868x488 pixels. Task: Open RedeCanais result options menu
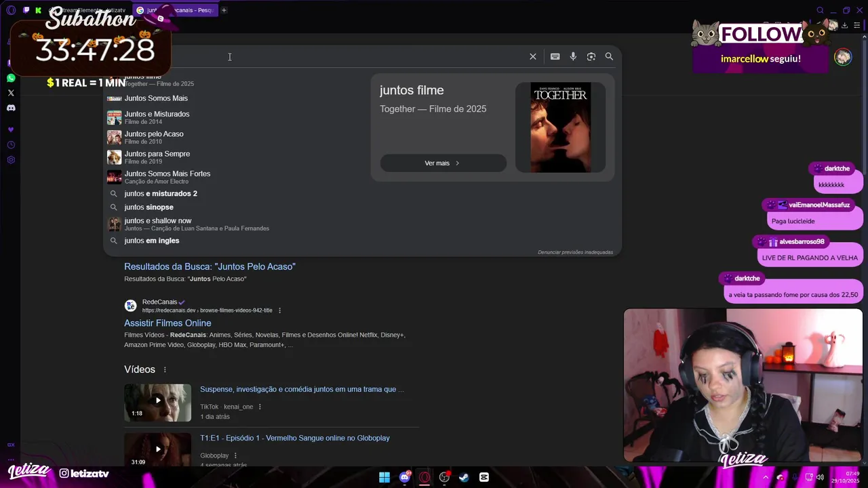tap(279, 310)
